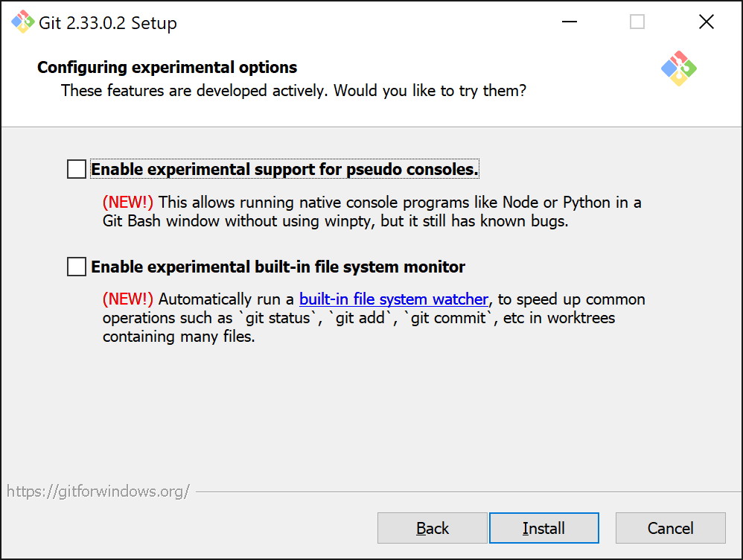Enable the pseudo consoles support checkbox
Viewport: 743px width, 560px height.
coord(76,169)
